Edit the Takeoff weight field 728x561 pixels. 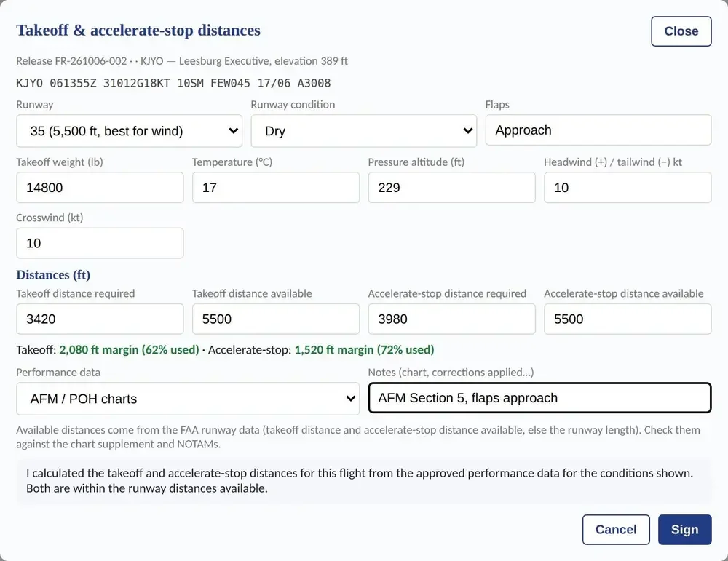point(100,188)
